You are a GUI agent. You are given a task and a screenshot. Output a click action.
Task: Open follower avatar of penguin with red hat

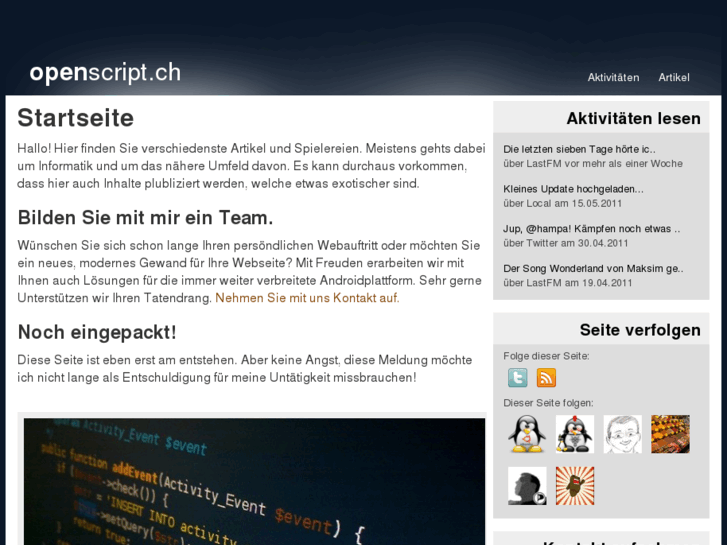coord(575,434)
